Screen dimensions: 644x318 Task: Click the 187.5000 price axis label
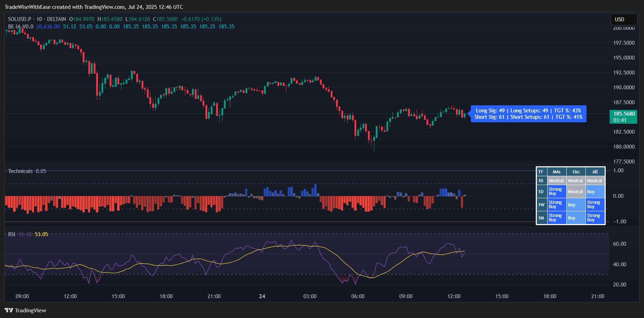(624, 102)
